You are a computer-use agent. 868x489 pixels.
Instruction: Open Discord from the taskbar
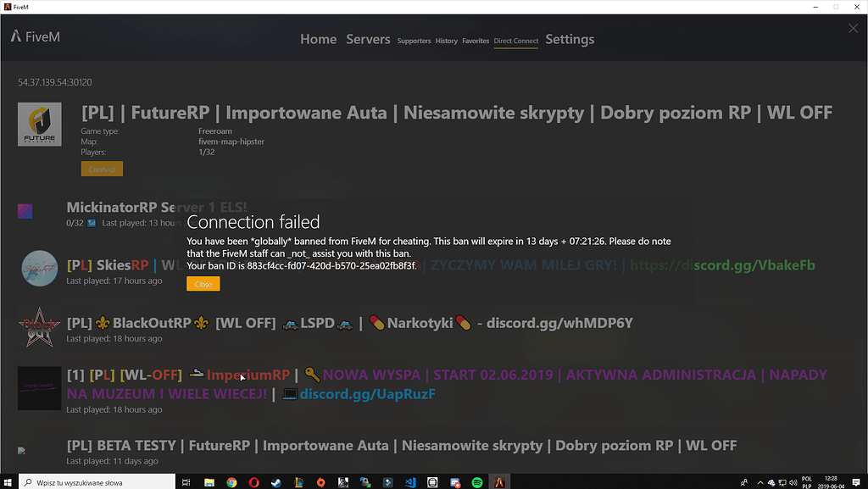click(x=454, y=481)
